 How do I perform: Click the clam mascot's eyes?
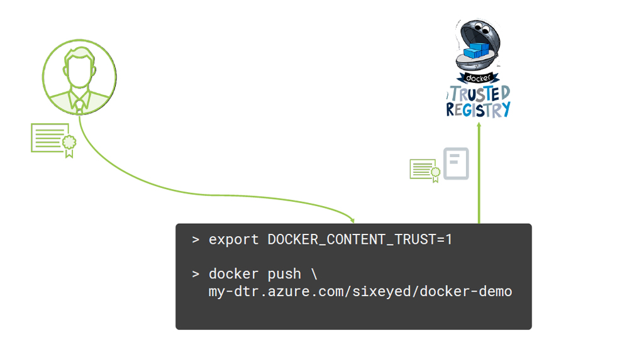point(482,29)
